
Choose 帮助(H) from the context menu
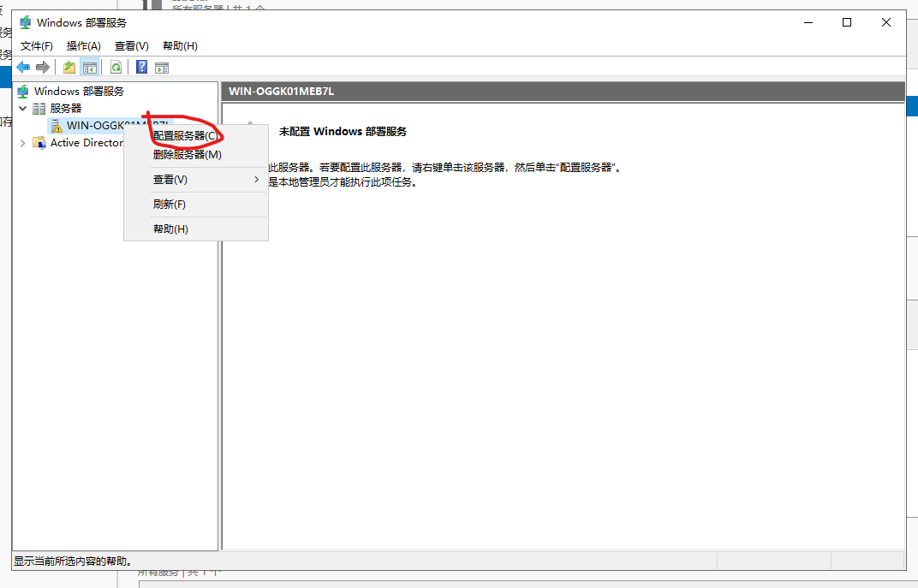click(196, 229)
